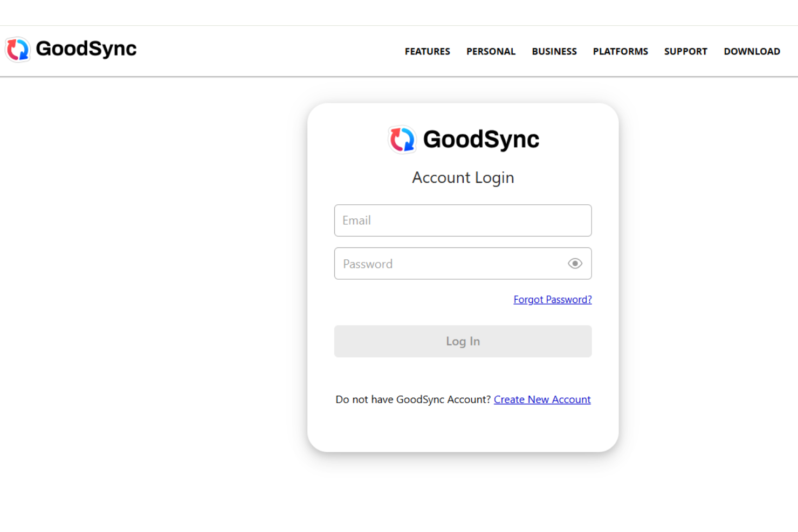The image size is (798, 532).
Task: Open the Download menu item
Action: 752,51
